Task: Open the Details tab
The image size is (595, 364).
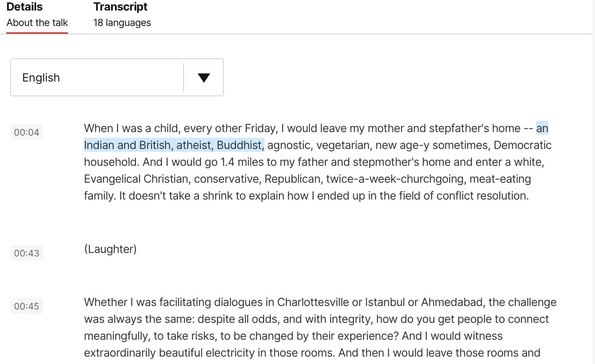Action: point(24,7)
